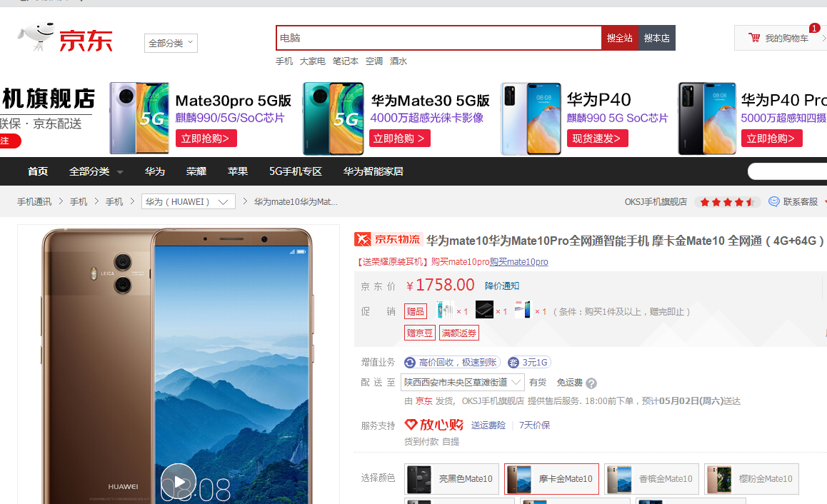Click in the main search input field
Image resolution: width=827 pixels, height=504 pixels.
(438, 38)
